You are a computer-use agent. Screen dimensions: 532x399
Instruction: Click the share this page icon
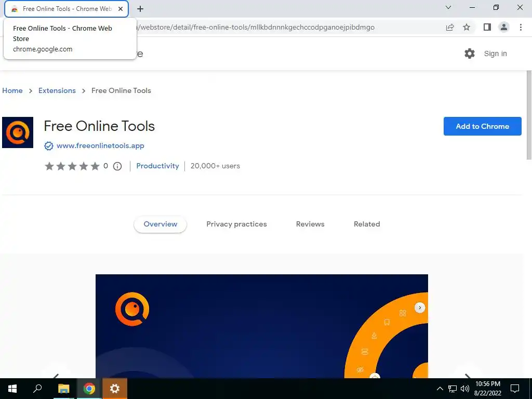point(450,27)
